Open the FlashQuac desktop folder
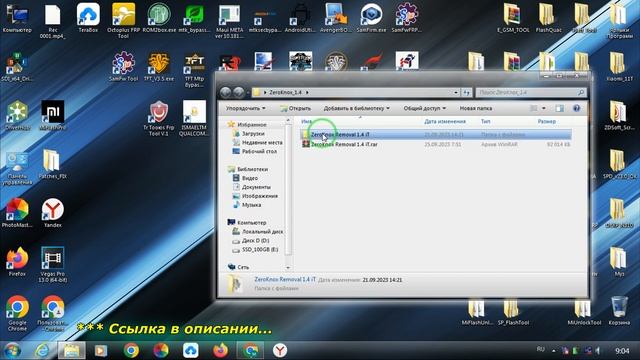This screenshot has width=640, height=360. click(548, 18)
